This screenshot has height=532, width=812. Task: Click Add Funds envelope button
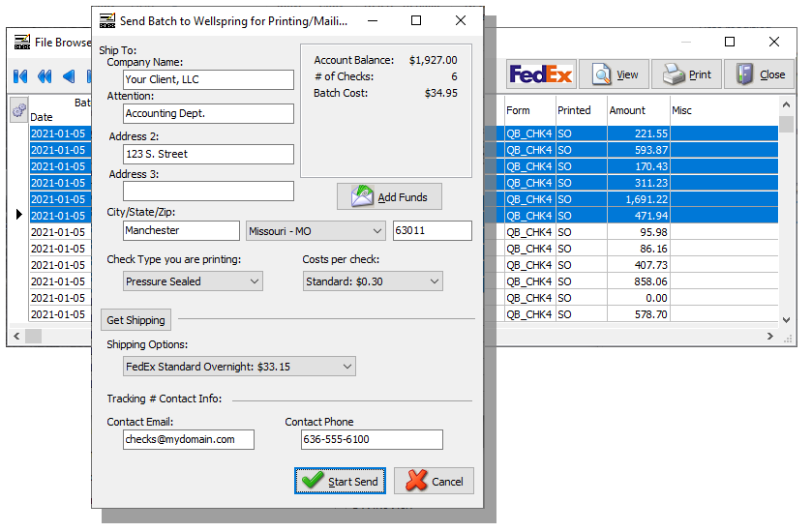click(389, 196)
